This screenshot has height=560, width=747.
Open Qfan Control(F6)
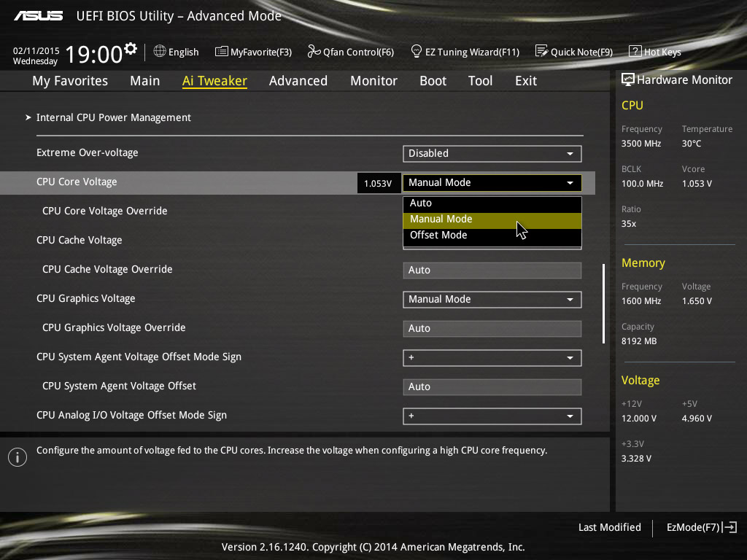351,52
